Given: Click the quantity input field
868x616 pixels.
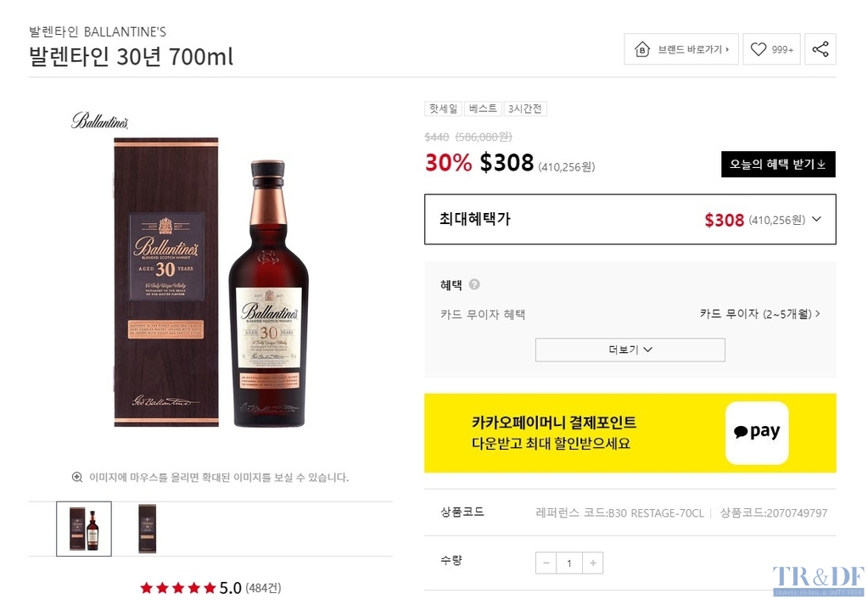Looking at the screenshot, I should pos(569,563).
